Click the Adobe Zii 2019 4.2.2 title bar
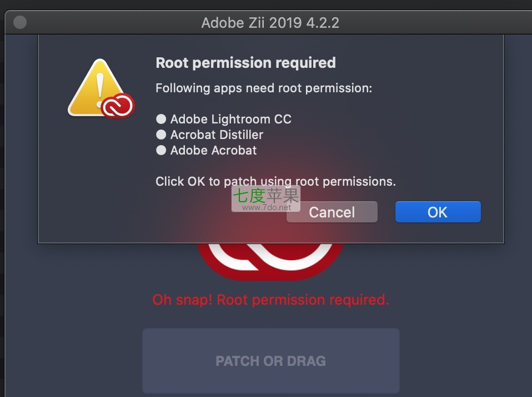 270,23
